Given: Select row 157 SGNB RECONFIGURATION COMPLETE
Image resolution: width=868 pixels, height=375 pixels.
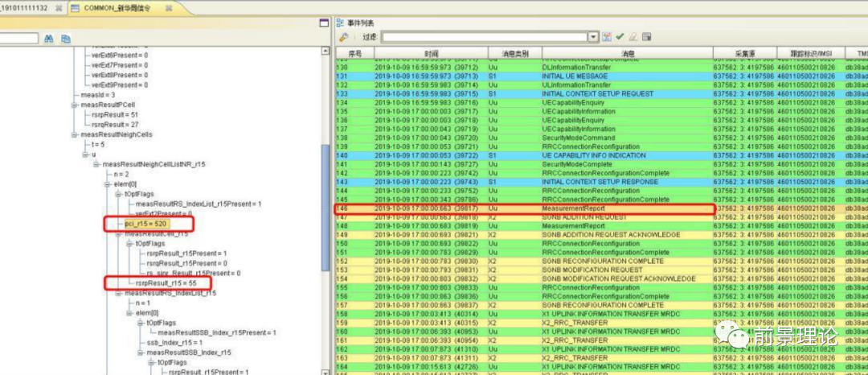Looking at the screenshot, I should (x=602, y=305).
